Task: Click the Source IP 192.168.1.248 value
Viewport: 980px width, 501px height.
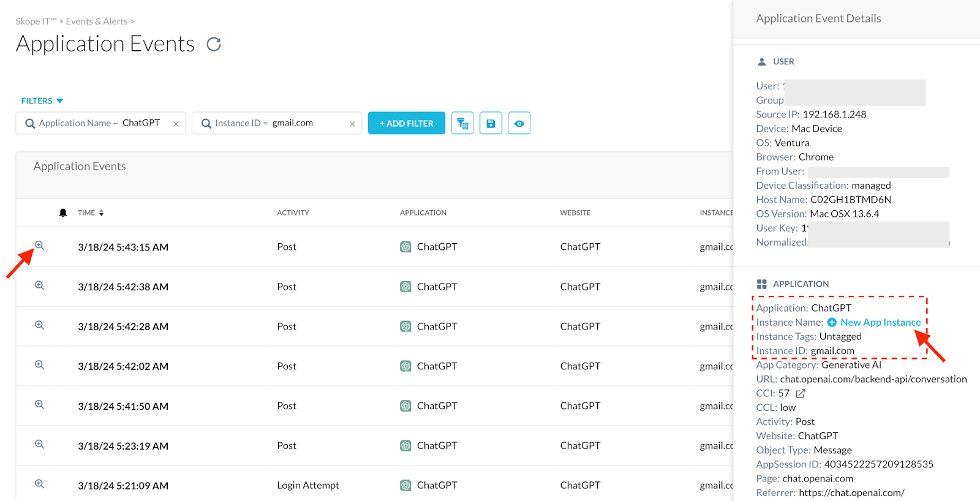Action: (x=834, y=114)
